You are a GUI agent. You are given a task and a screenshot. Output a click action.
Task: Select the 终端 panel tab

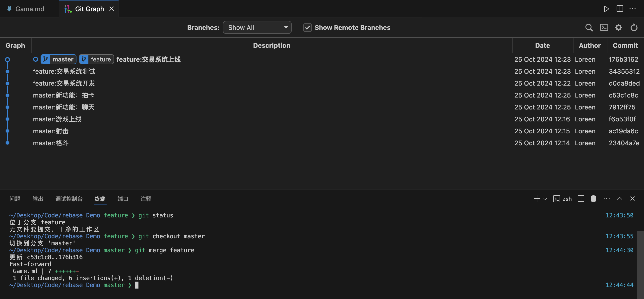coord(100,199)
